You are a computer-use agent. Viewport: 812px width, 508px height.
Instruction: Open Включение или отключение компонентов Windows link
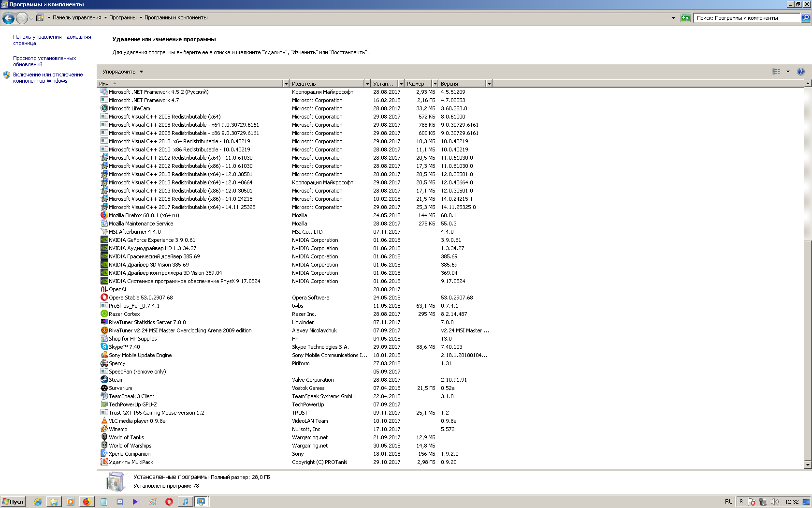[x=48, y=78]
